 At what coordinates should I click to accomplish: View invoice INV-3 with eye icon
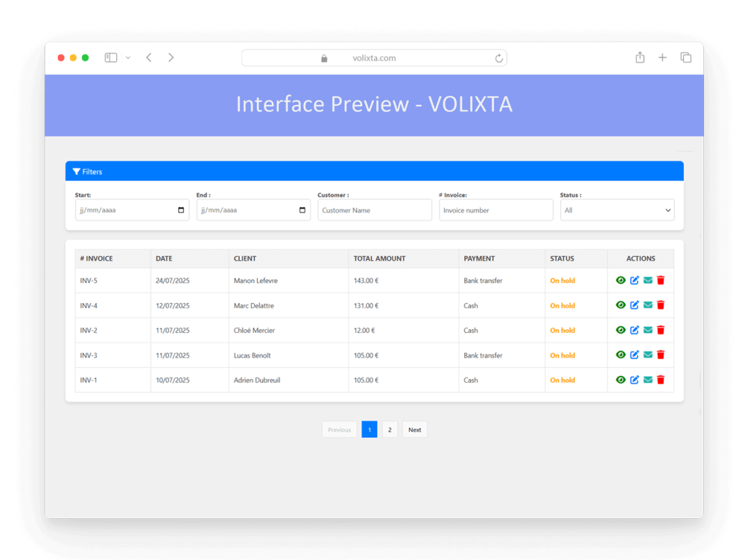pyautogui.click(x=621, y=355)
